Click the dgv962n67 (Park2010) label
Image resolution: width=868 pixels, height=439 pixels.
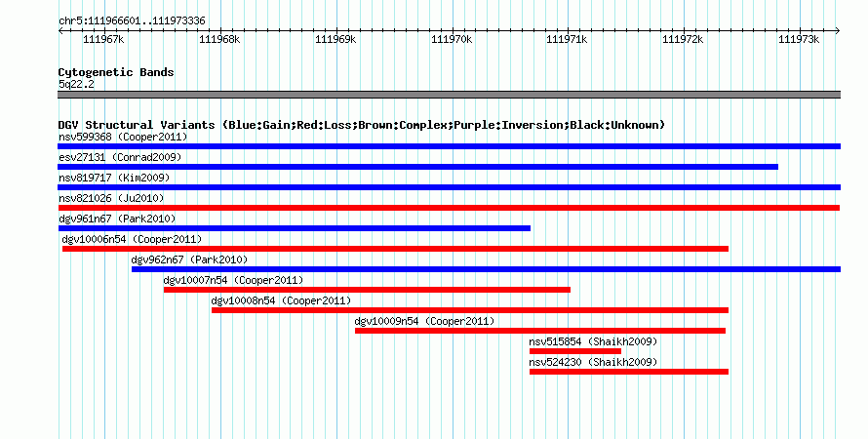[189, 259]
